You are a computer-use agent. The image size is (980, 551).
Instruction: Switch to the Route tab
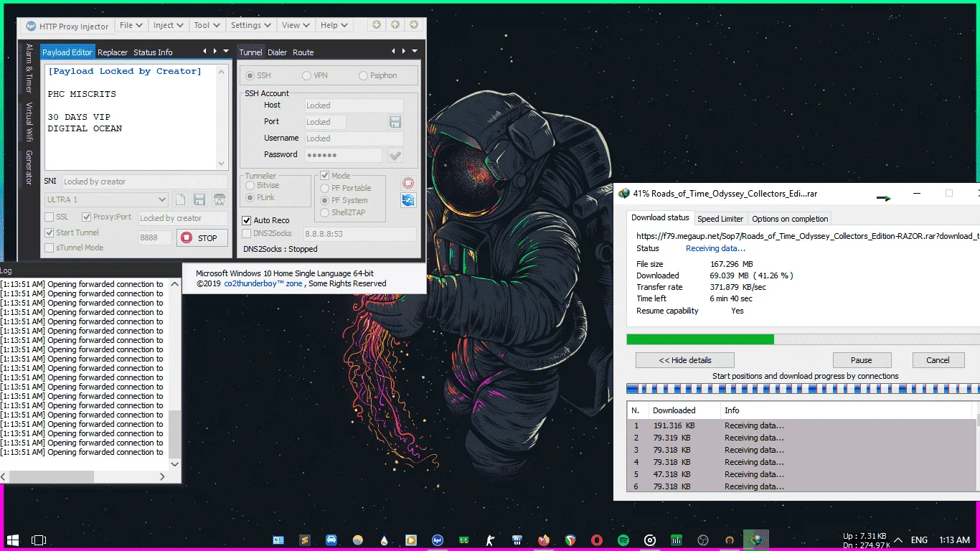point(303,52)
